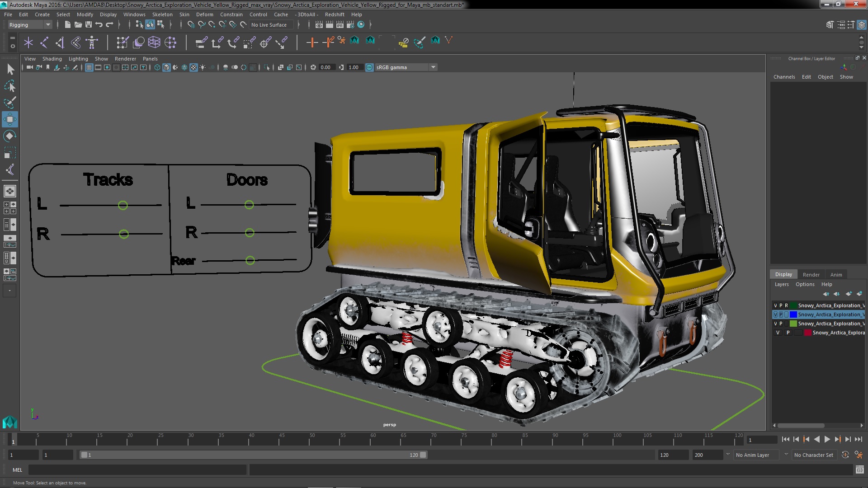The image size is (868, 488).
Task: Open the viewport Panels menu
Action: 150,59
